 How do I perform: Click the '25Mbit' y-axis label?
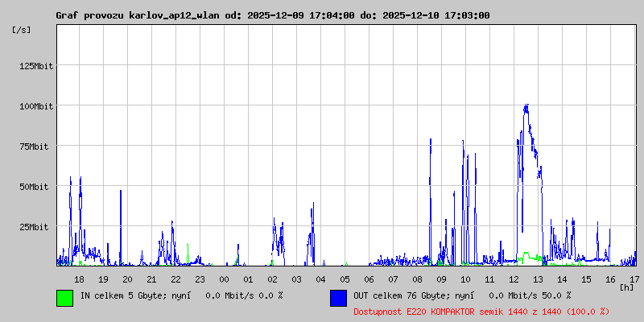(x=34, y=227)
